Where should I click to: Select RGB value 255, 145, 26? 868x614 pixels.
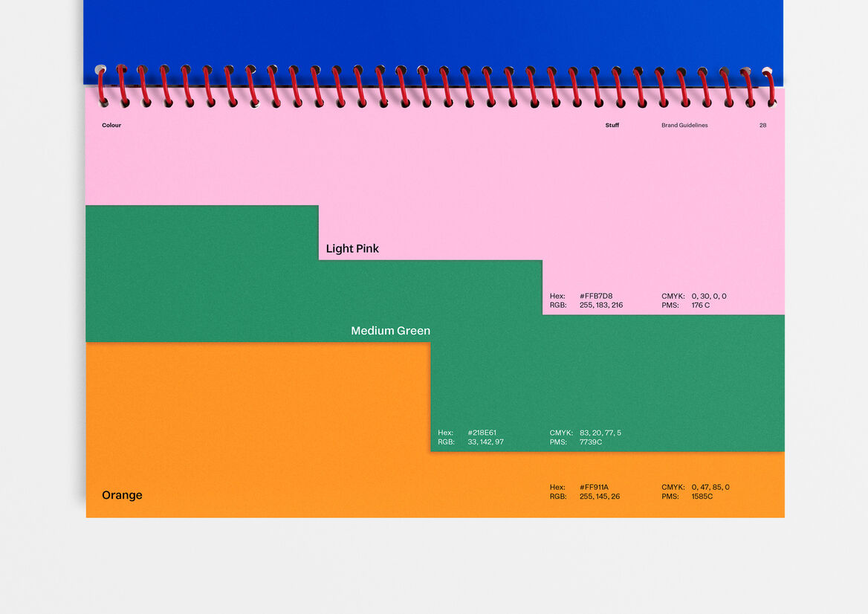600,497
